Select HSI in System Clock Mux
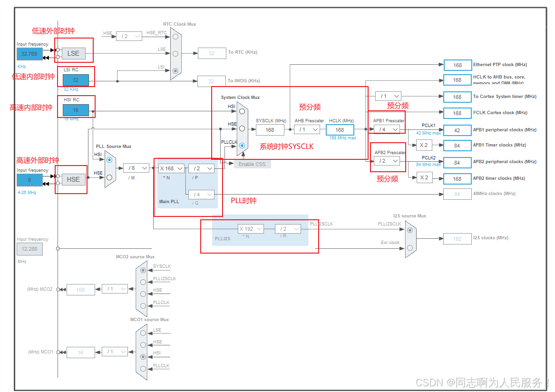Viewport: 555px width, 392px height. tap(242, 111)
